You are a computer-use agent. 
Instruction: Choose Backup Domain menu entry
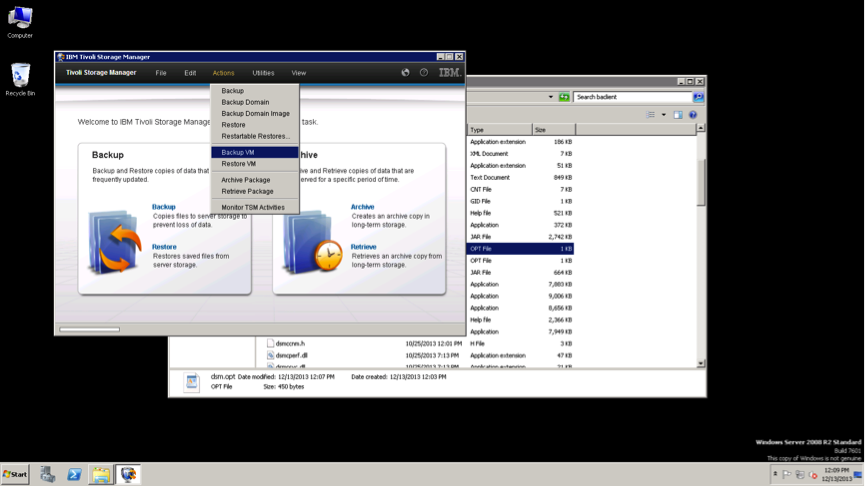tap(255, 102)
